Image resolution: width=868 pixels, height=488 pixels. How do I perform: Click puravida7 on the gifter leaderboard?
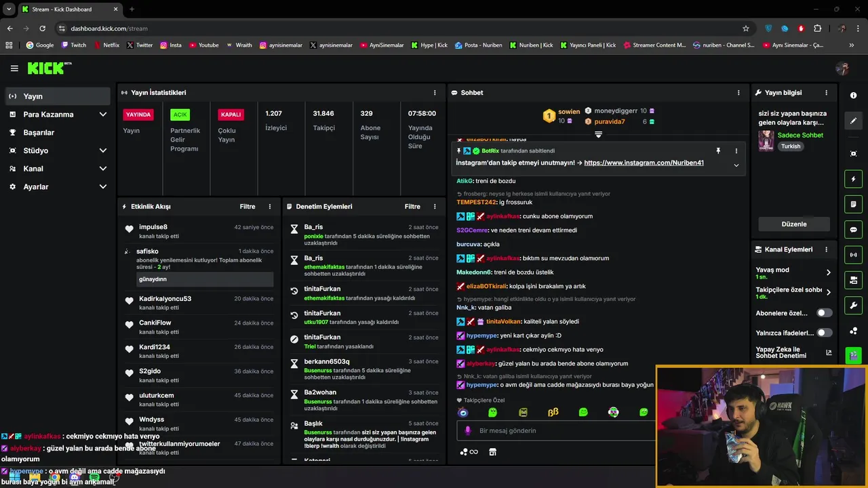click(x=610, y=122)
